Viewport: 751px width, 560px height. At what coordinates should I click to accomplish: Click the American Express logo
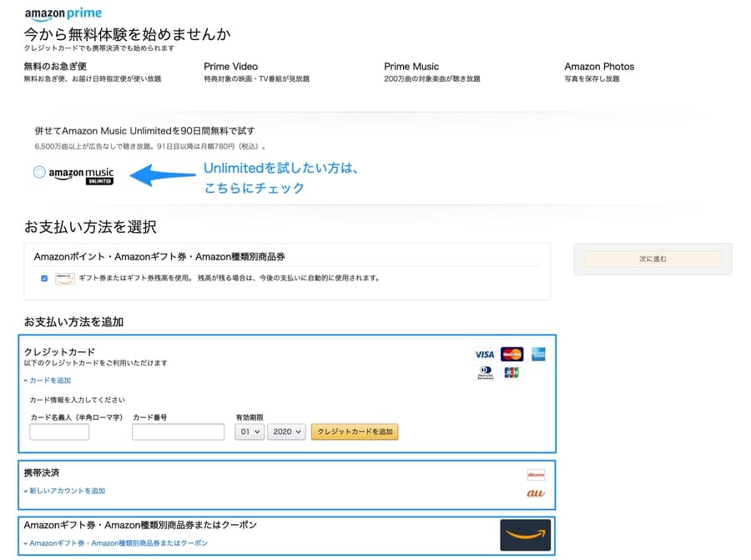point(537,354)
